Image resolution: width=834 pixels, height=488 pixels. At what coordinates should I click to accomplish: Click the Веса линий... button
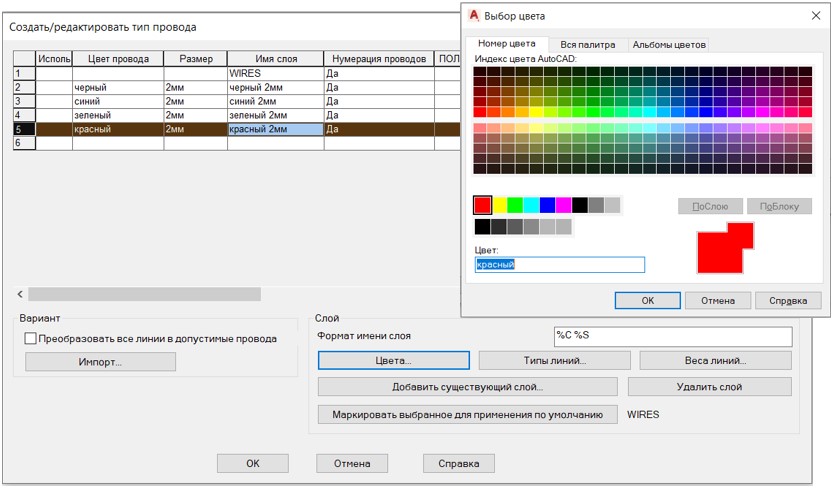[715, 360]
